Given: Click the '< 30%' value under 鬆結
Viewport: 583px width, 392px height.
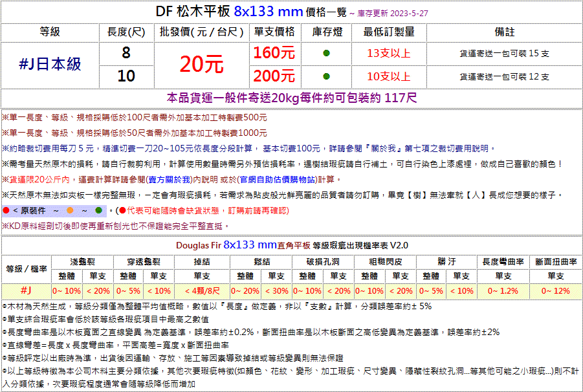Looking at the screenshot, I should click(x=277, y=291).
